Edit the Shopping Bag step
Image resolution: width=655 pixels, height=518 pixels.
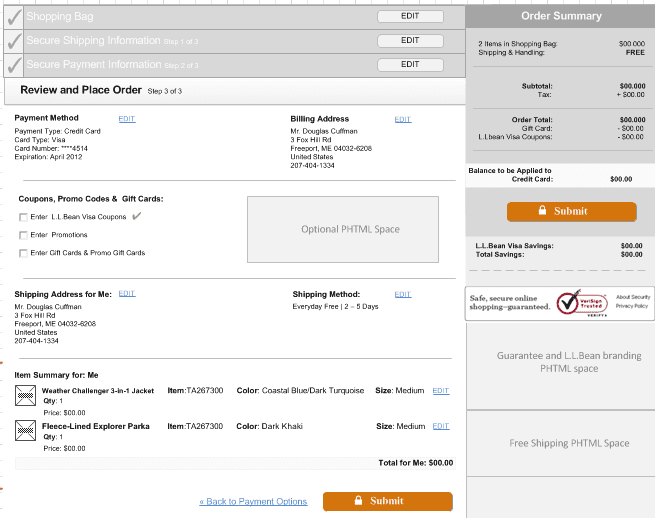(x=410, y=16)
